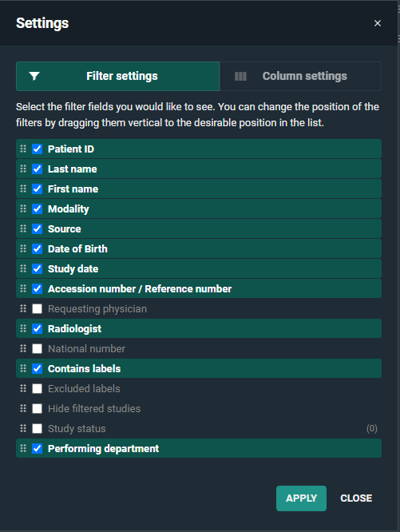400x532 pixels.
Task: Click the drag handle beside Requesting physician
Action: coord(23,308)
